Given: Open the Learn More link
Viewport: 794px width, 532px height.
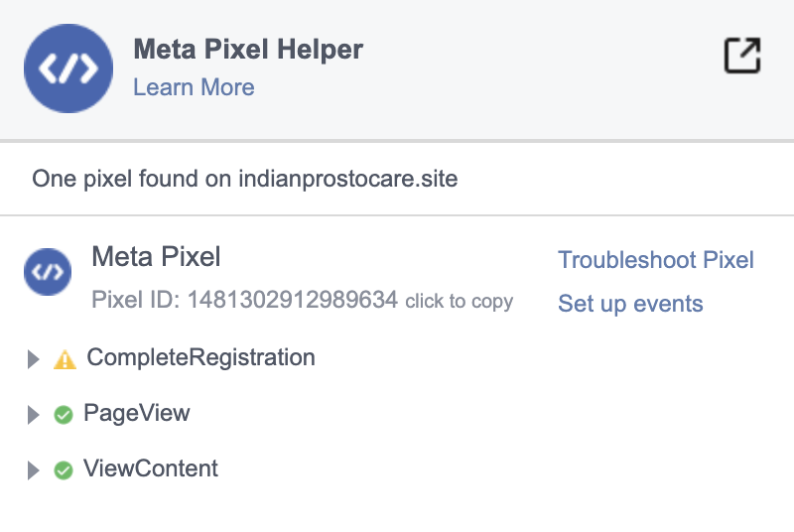Looking at the screenshot, I should (194, 87).
